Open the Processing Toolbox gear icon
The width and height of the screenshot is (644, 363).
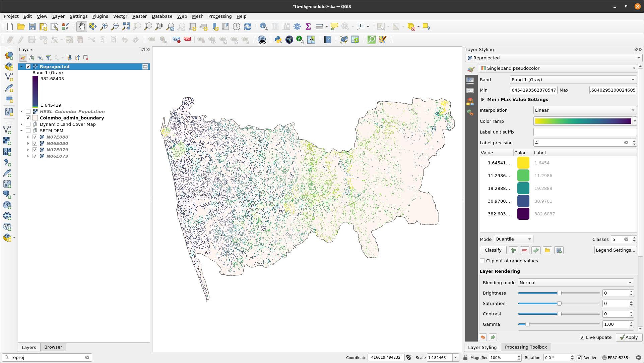pyautogui.click(x=297, y=27)
